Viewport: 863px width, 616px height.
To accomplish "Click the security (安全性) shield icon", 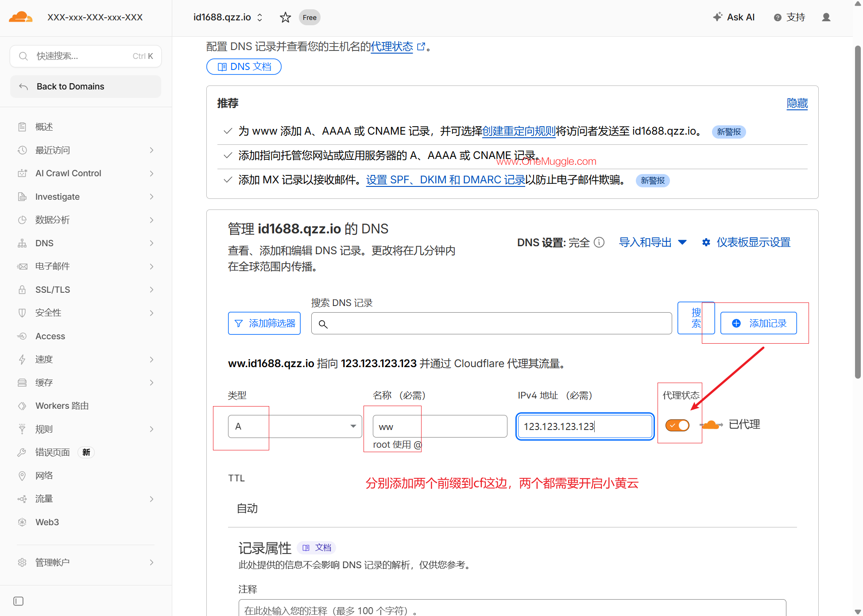I will [x=22, y=313].
